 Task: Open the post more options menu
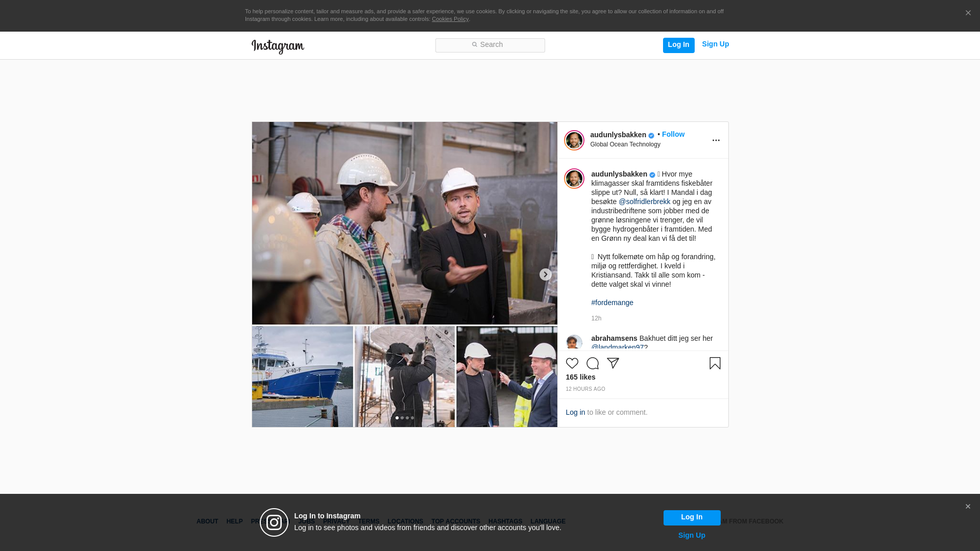pyautogui.click(x=716, y=140)
